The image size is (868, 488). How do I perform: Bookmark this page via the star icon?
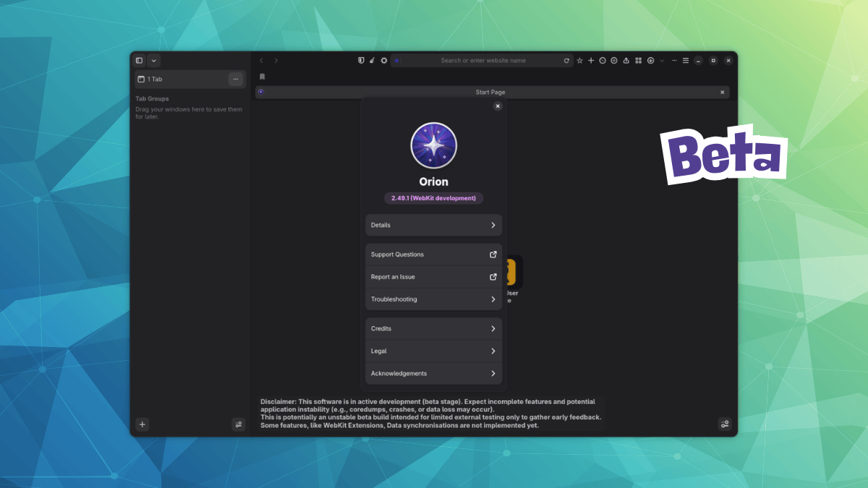[579, 61]
